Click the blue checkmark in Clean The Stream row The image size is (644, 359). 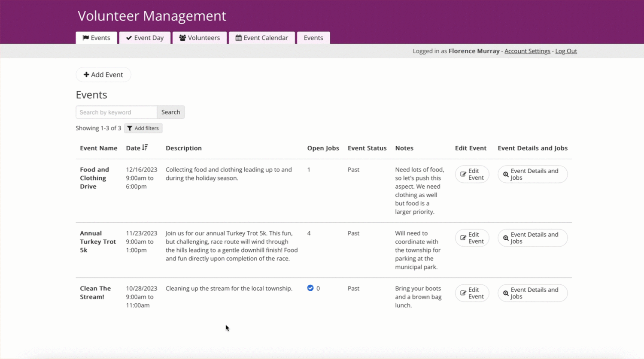pos(310,288)
